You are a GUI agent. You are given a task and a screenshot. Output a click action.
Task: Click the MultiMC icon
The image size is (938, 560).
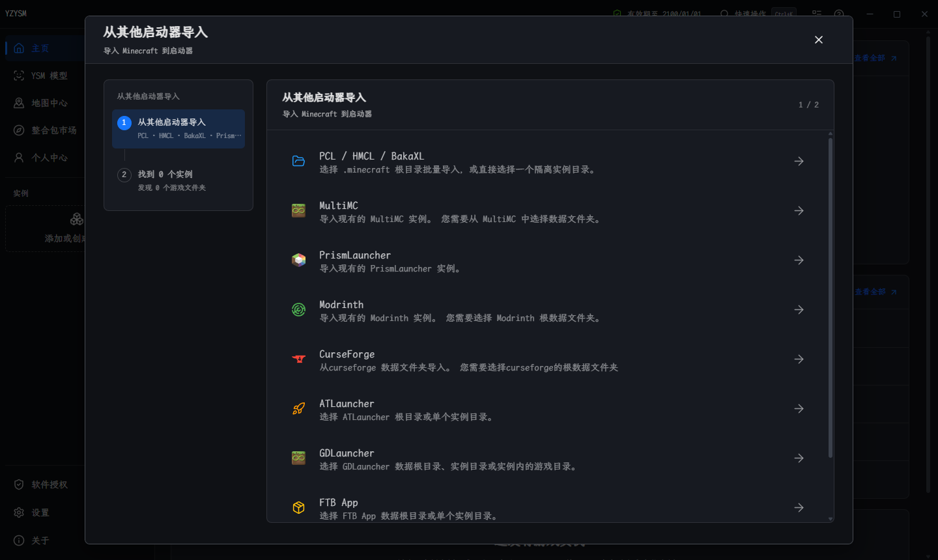point(298,211)
